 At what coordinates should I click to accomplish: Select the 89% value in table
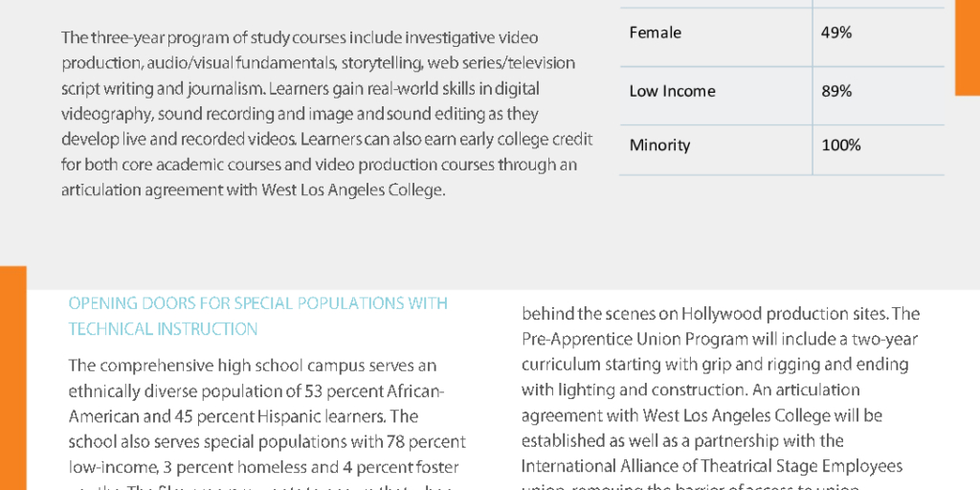(x=836, y=91)
